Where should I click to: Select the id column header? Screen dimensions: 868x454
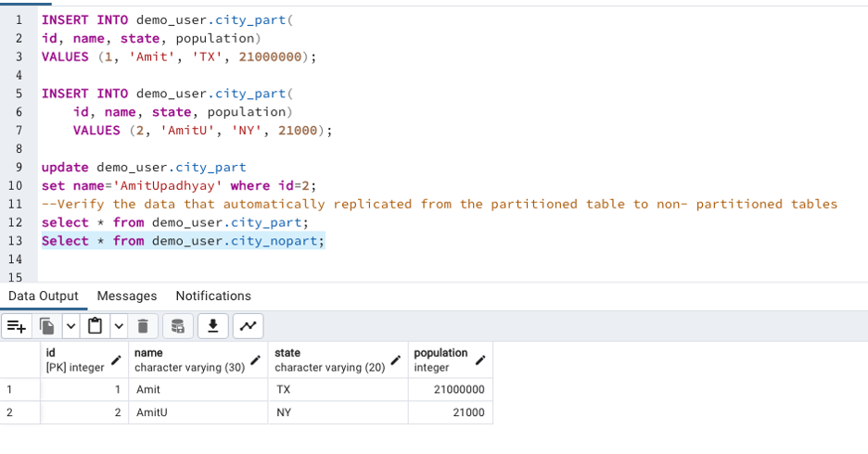pyautogui.click(x=84, y=360)
